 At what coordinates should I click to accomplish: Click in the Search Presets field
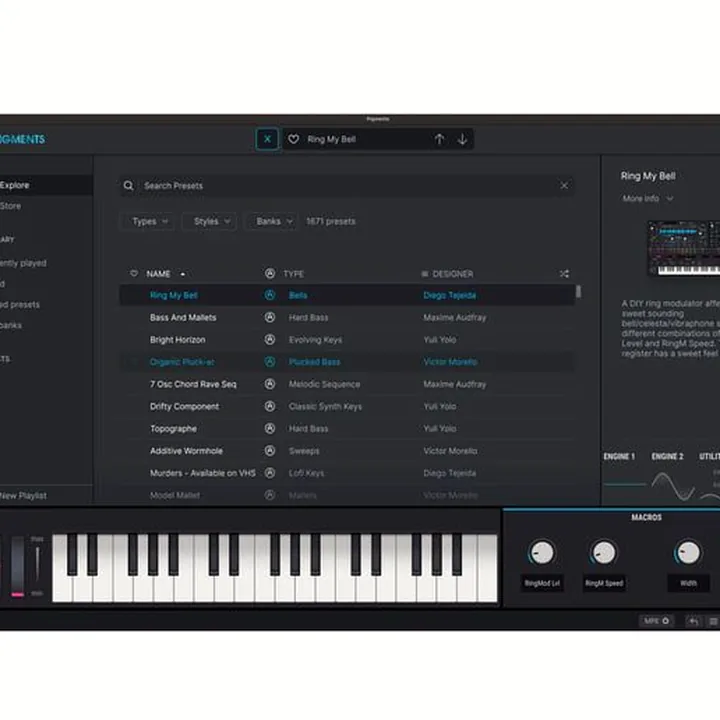pyautogui.click(x=347, y=186)
